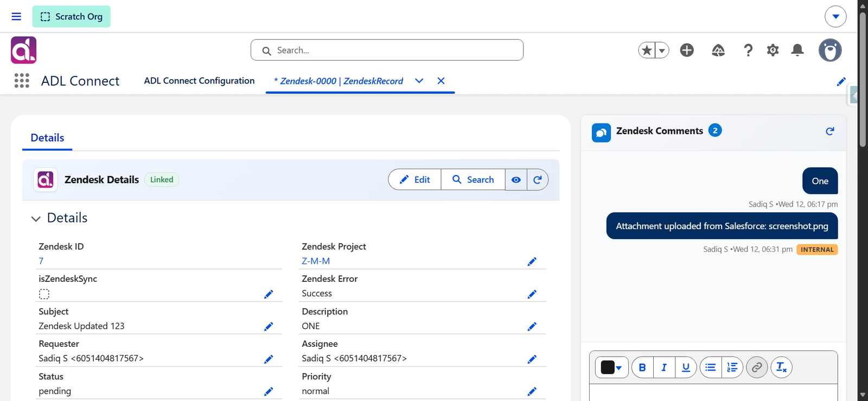Open the favorites list dropdown arrow

[662, 50]
